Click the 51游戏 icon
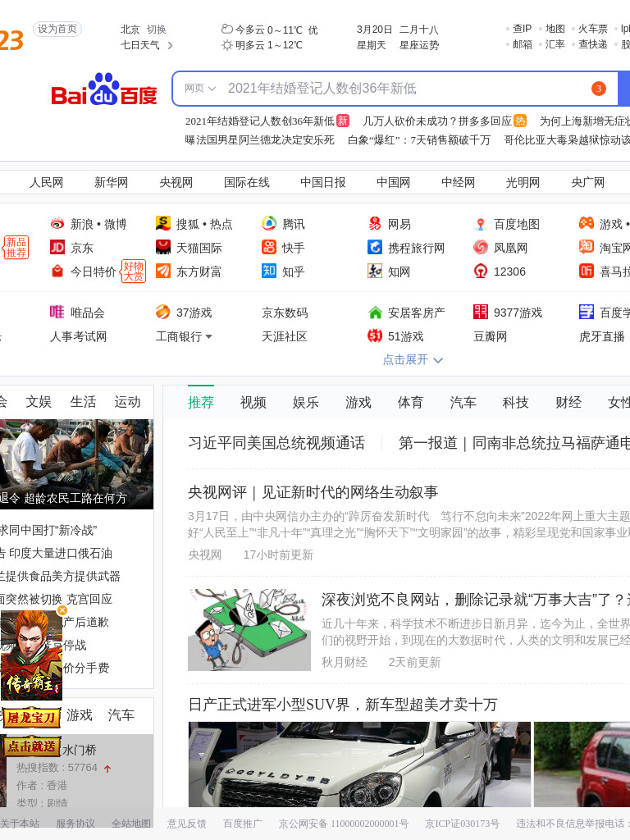This screenshot has width=630, height=840. [375, 336]
